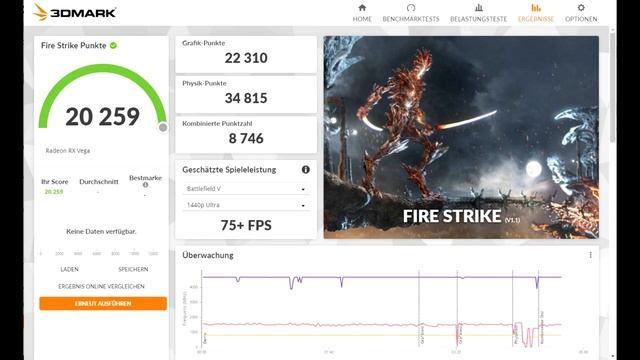This screenshot has width=640, height=360.
Task: Click the Laden button
Action: coord(69,269)
